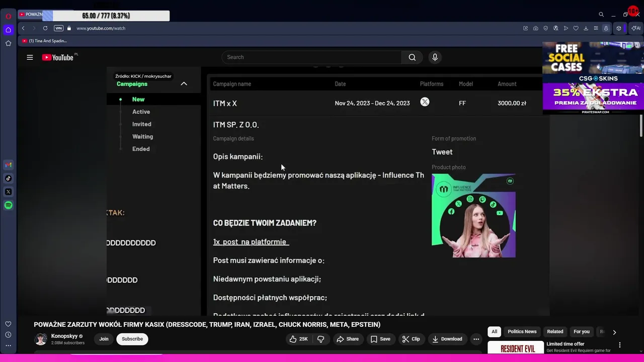Open the Konopskyy channel name link
This screenshot has width=644, height=362.
[64, 336]
